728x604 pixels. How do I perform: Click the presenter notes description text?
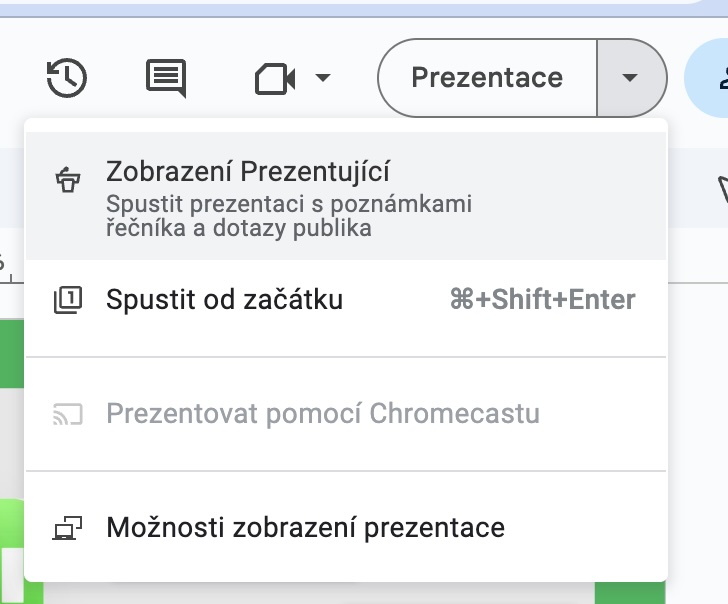(288, 216)
